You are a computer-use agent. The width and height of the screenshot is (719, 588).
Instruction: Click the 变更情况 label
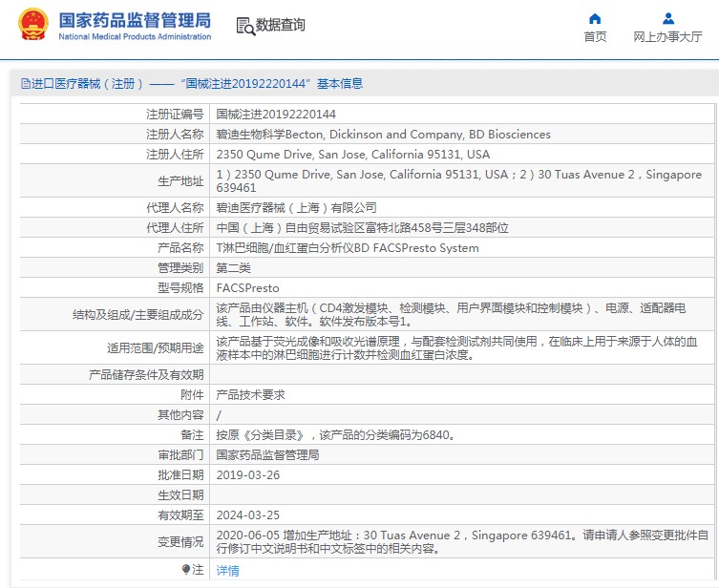pos(180,542)
